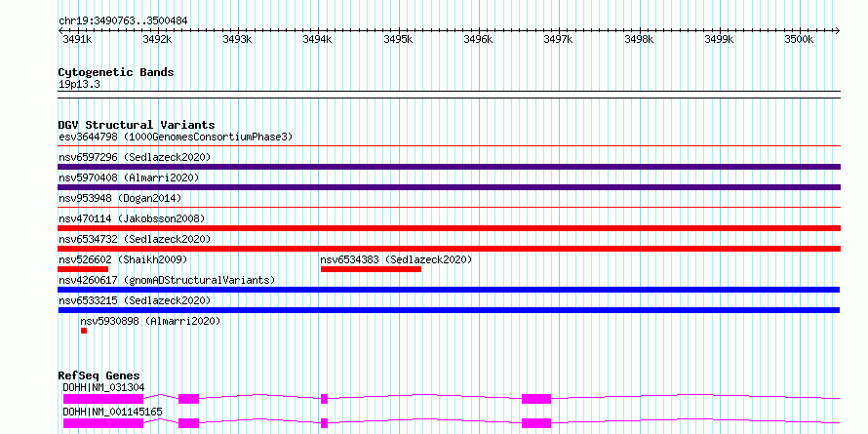Select the 3493k mark on the ruler

pos(238,39)
